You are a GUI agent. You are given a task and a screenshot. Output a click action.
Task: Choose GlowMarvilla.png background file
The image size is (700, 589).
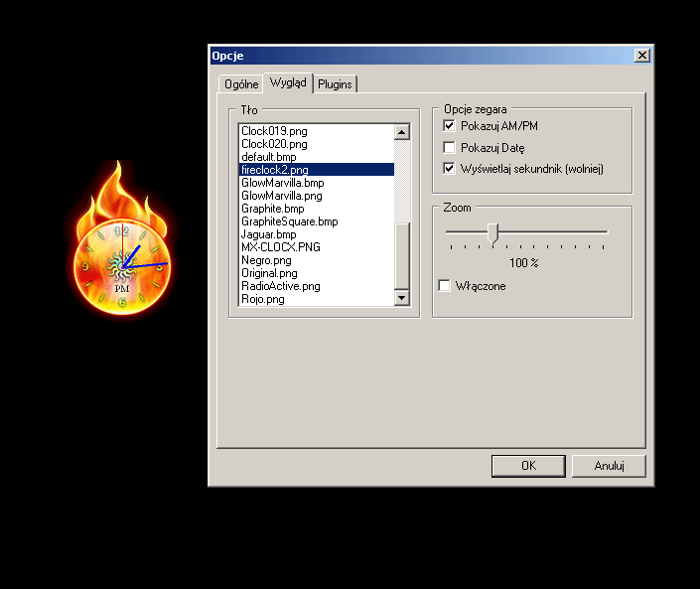(x=281, y=196)
